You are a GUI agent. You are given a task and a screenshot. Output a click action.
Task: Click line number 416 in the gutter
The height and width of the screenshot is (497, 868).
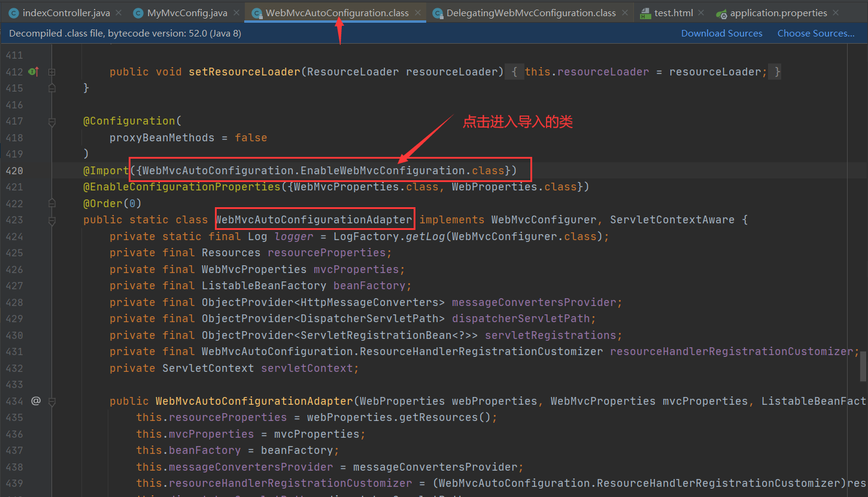click(x=14, y=105)
